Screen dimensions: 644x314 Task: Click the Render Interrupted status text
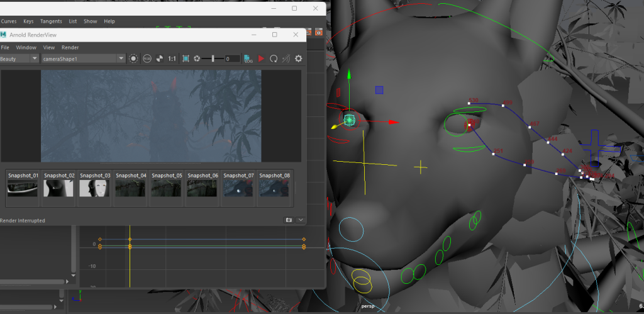(22, 221)
